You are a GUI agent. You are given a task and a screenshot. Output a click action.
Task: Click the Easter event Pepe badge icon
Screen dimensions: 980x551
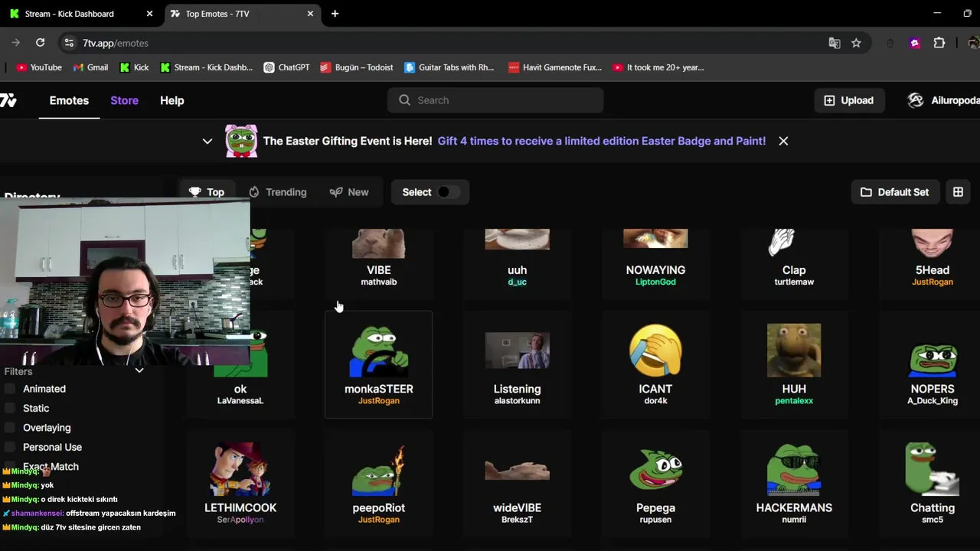[x=241, y=141]
